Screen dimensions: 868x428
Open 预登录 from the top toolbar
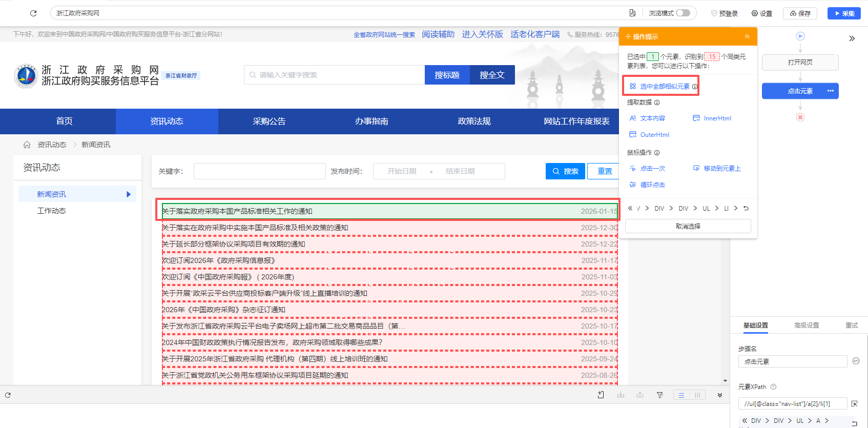coord(725,13)
